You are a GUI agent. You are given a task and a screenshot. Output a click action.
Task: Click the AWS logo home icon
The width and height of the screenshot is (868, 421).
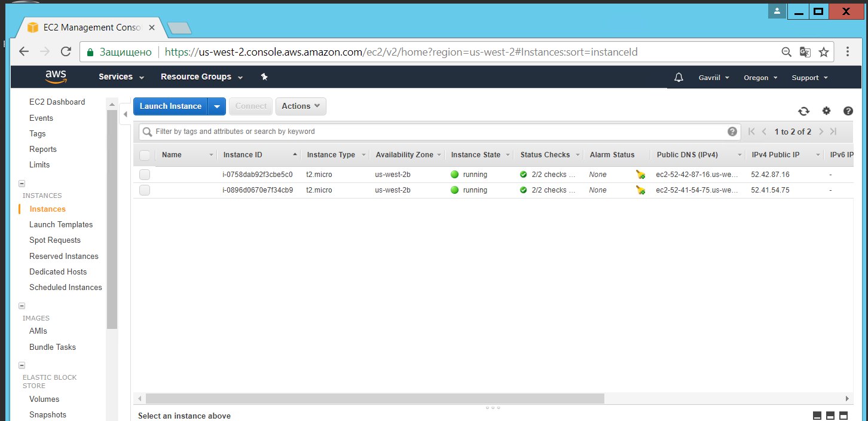tap(56, 77)
